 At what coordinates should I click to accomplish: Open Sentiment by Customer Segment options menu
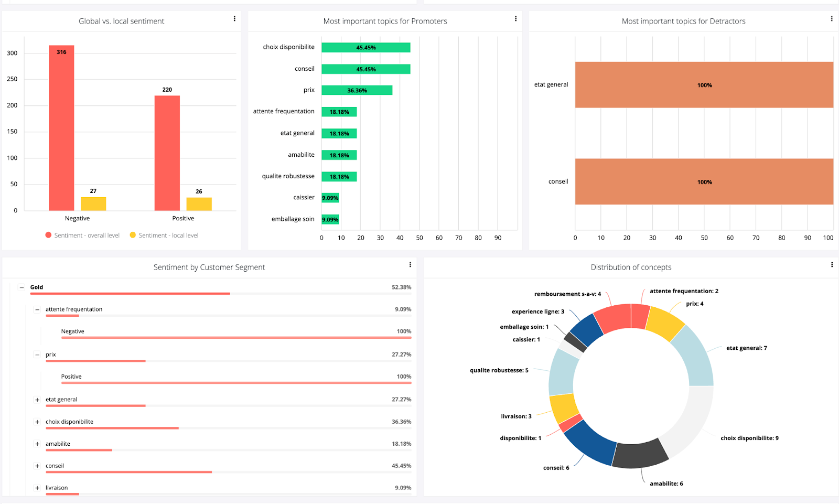tap(410, 265)
